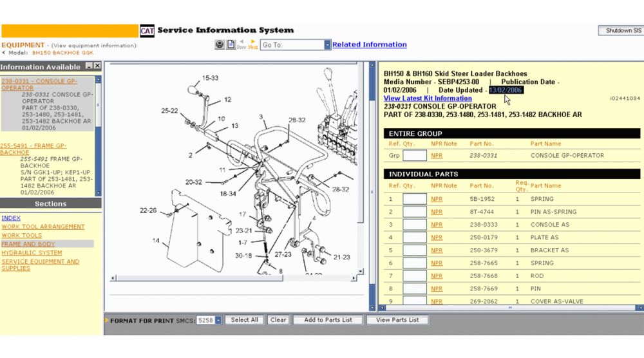Click Qty field for SPRING 5B-1952
644x358 pixels.
(414, 199)
